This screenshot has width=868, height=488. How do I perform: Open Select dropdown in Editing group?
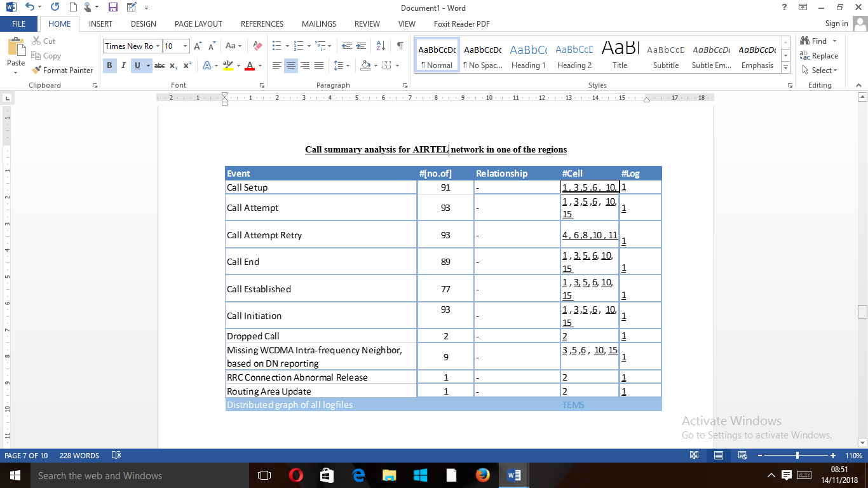820,71
